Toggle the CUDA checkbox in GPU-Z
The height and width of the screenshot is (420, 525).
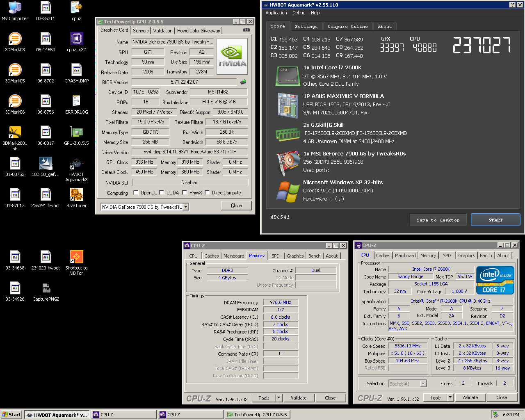tap(162, 192)
